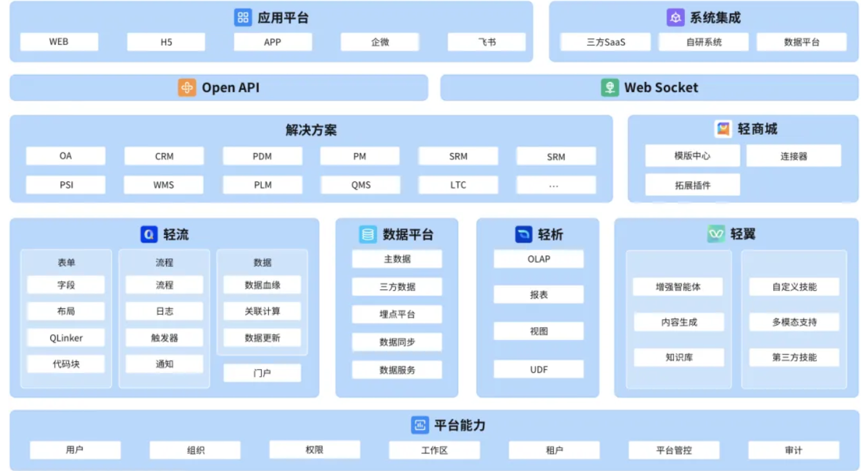Select 多模态支持 in 轻翼
This screenshot has height=471, width=868.
pos(794,322)
